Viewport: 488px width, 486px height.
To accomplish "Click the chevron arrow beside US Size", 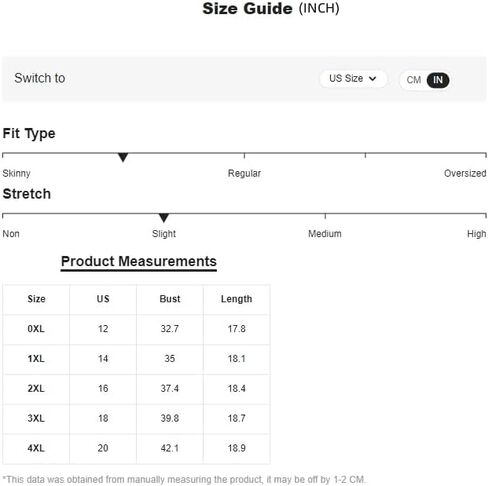I will pyautogui.click(x=373, y=79).
